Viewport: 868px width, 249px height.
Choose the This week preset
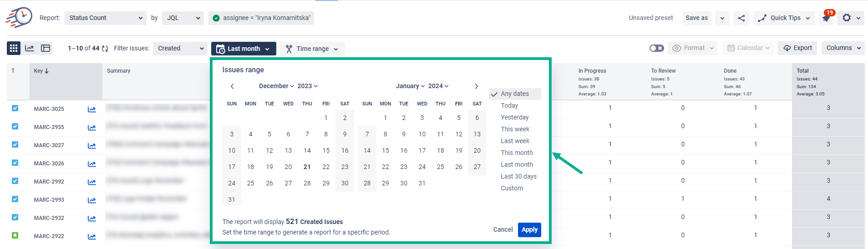pyautogui.click(x=515, y=129)
